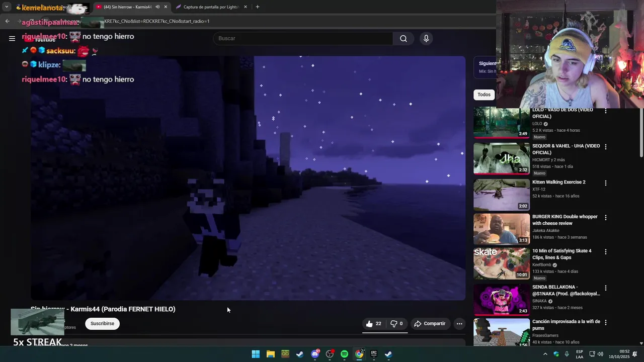Open Google Chrome taskbar icon
The image size is (644, 362).
tap(359, 354)
